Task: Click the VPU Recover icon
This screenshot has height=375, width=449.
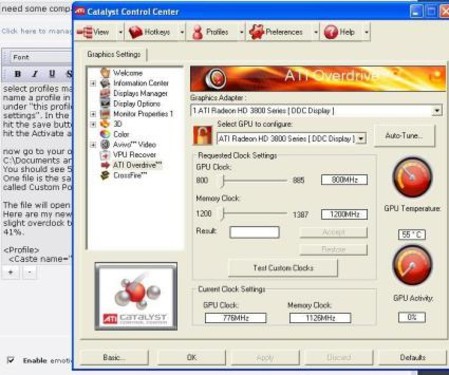Action: [105, 155]
